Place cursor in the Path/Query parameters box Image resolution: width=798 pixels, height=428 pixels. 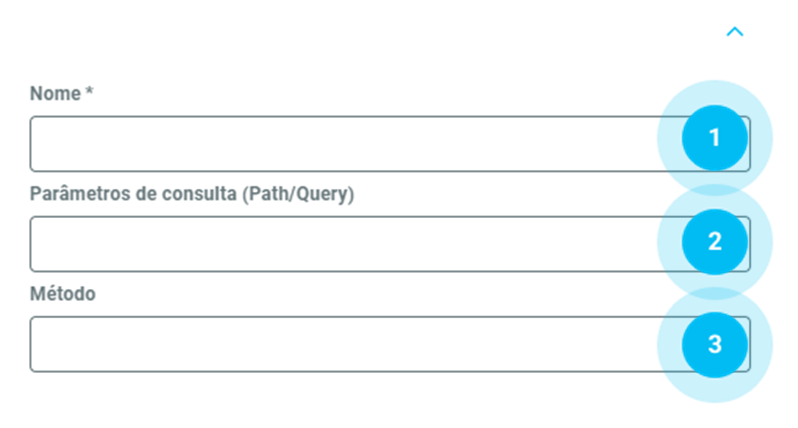[340, 244]
